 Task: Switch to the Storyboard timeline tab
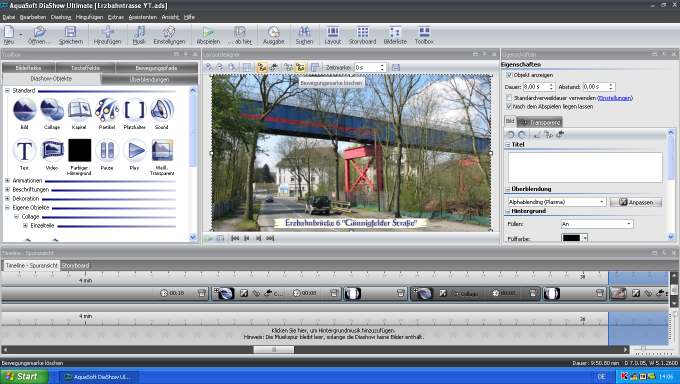point(75,265)
